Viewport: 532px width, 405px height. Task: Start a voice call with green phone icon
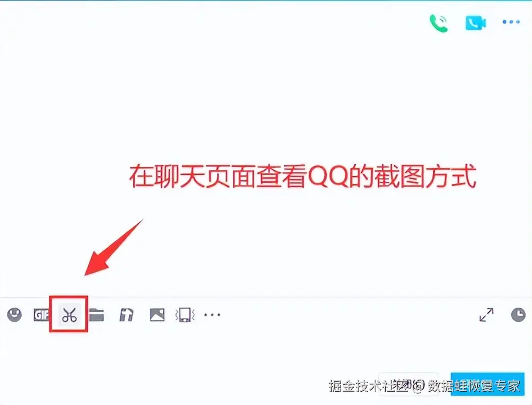point(439,23)
